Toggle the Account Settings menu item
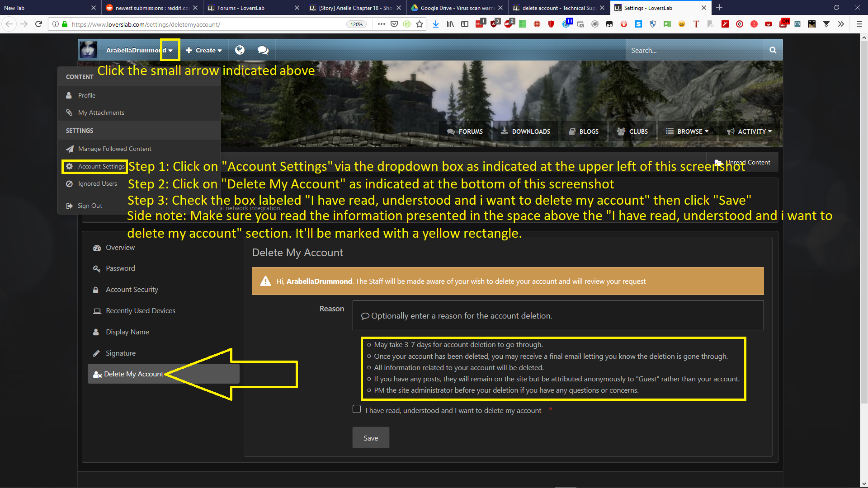This screenshot has width=868, height=488. pyautogui.click(x=96, y=166)
